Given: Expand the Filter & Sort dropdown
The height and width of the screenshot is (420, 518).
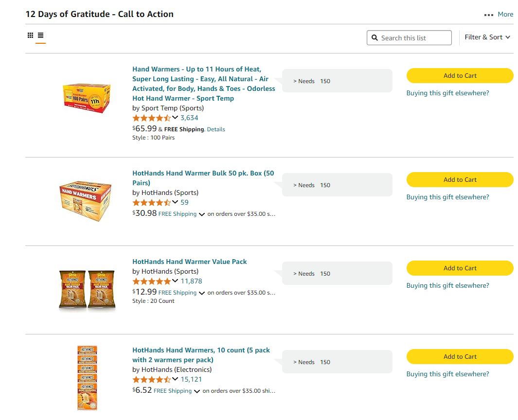Looking at the screenshot, I should pos(487,37).
